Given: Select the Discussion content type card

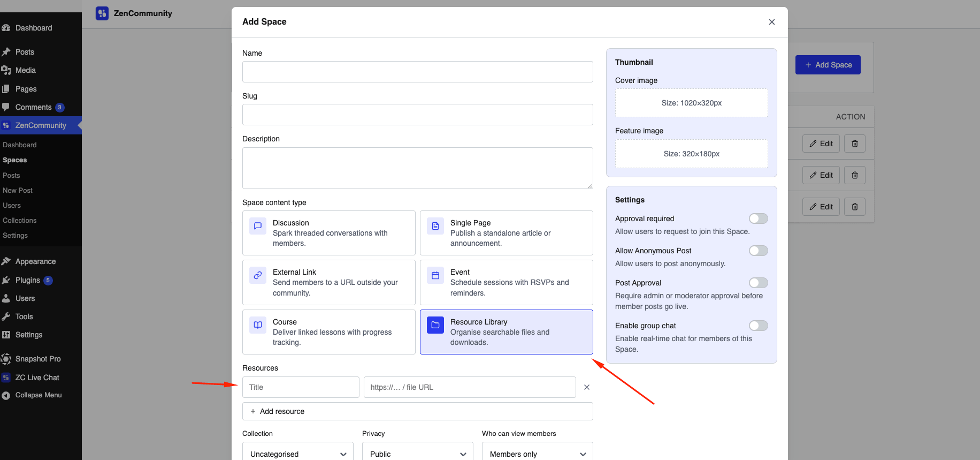Looking at the screenshot, I should 329,233.
